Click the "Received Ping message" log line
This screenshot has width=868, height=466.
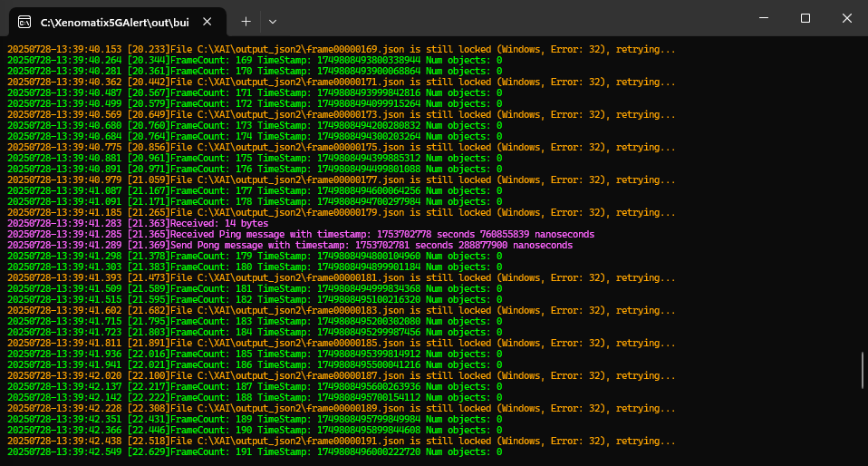[299, 234]
